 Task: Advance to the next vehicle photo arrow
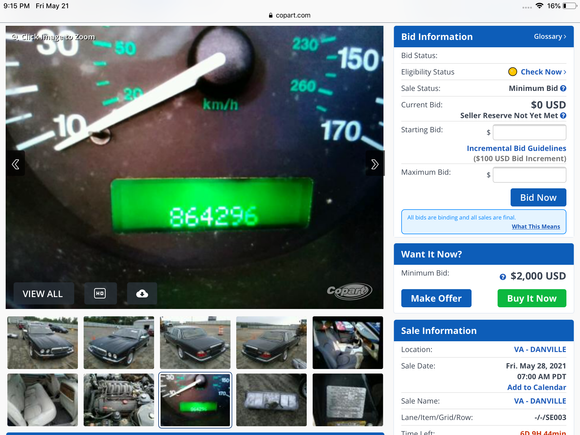click(374, 164)
